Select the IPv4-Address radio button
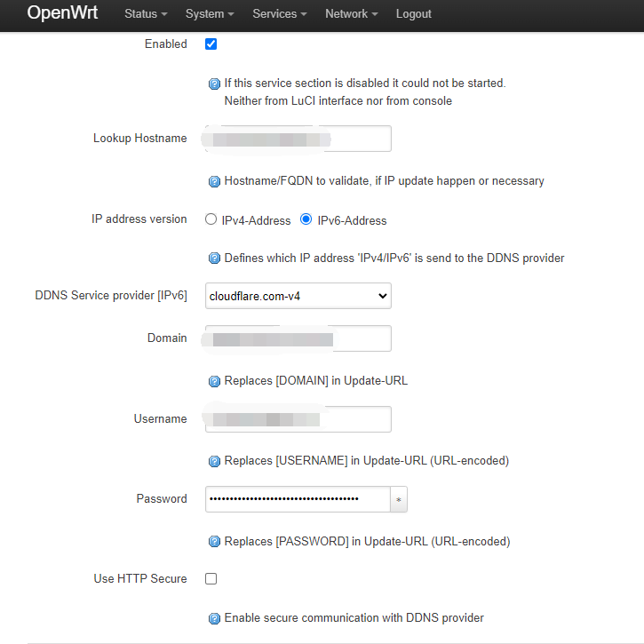644x644 pixels. tap(211, 219)
